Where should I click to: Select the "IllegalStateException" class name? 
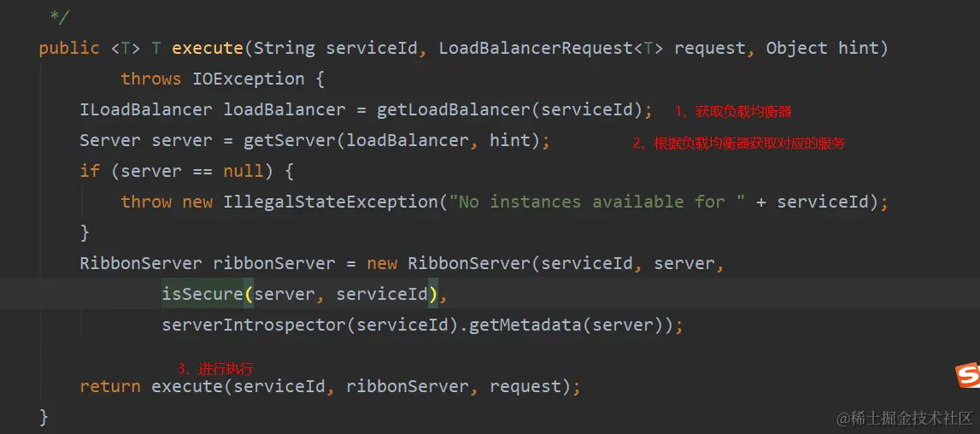pos(331,202)
